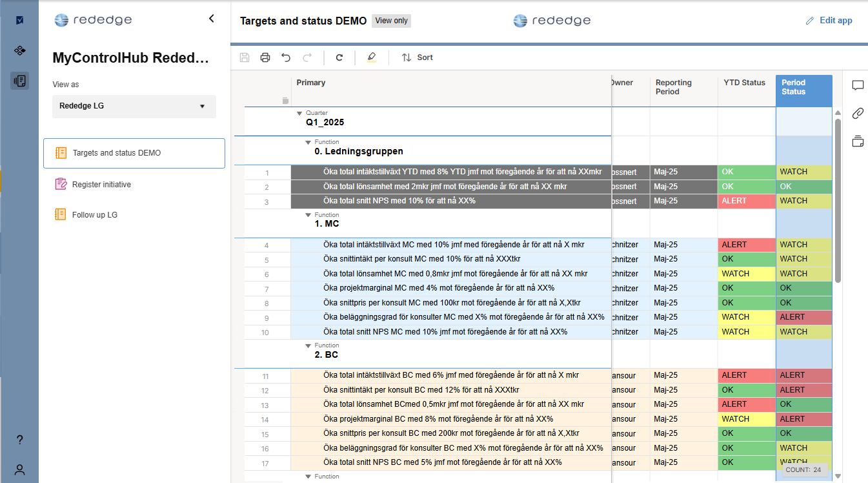Click 'Öka projektmarginal MC med 4%' cell
The height and width of the screenshot is (483, 868).
pyautogui.click(x=451, y=288)
